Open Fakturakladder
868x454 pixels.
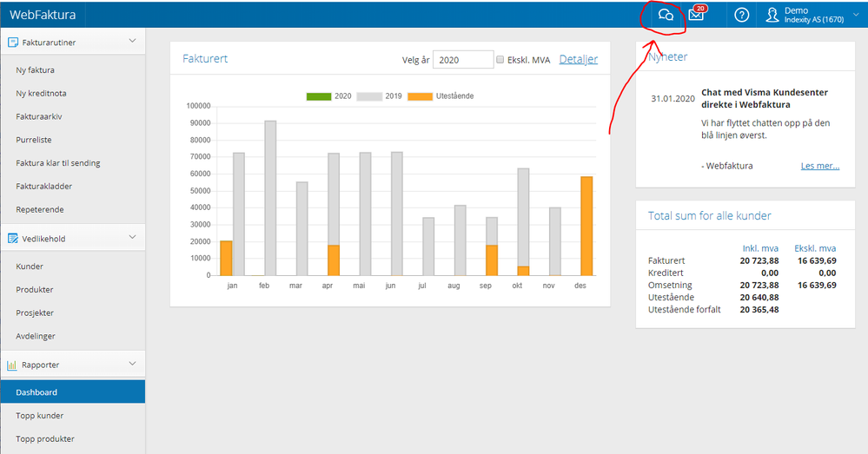43,187
